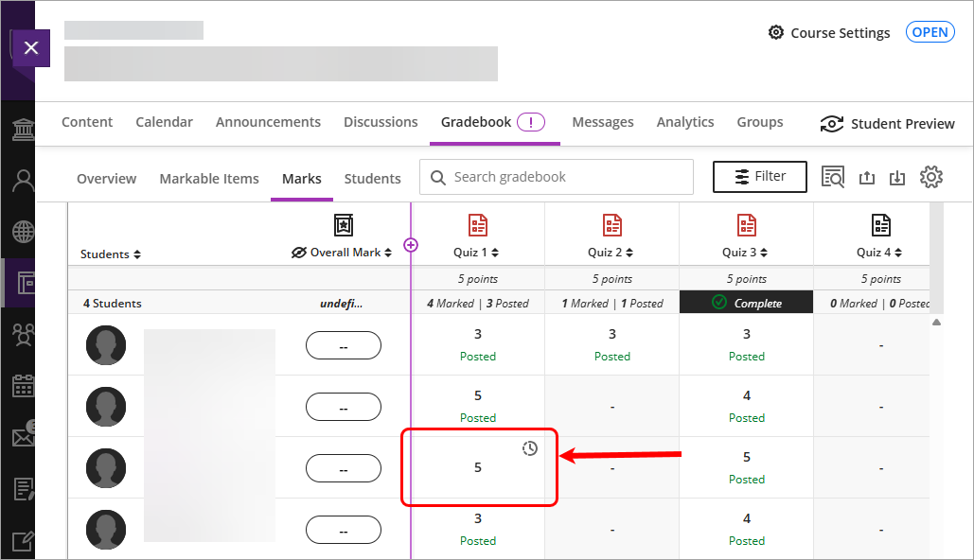
Task: Open gradebook settings with the gear icon
Action: (x=931, y=176)
